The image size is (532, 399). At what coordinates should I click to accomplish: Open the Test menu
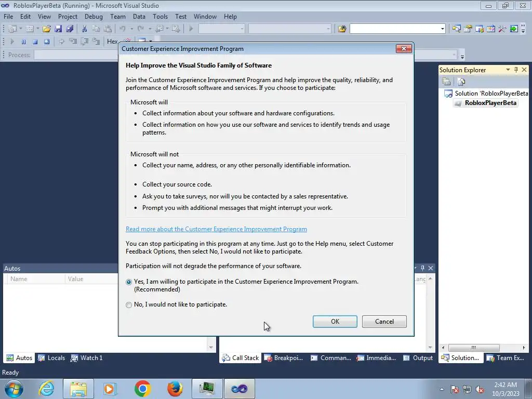click(x=181, y=16)
